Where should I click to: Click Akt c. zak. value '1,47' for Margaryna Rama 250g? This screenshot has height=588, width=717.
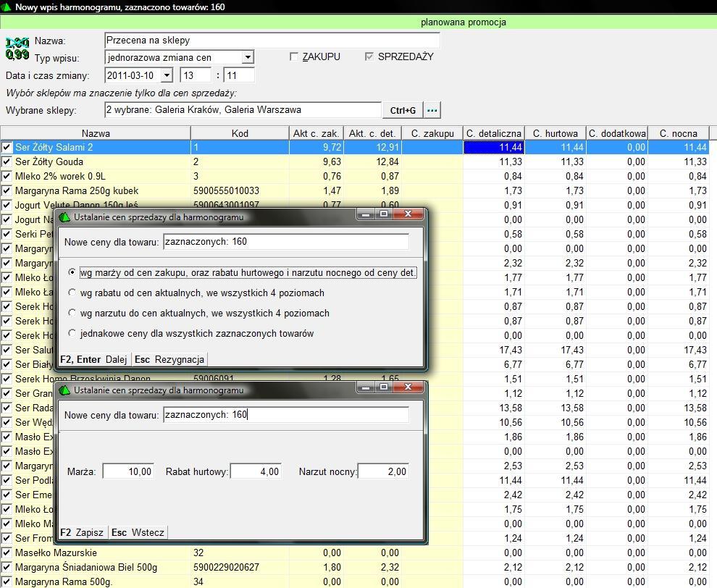[332, 190]
